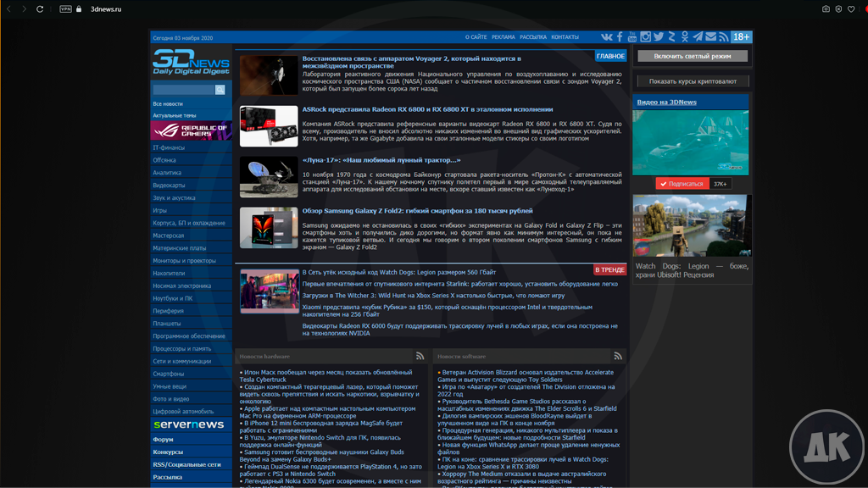868x488 pixels.
Task: Open Обзор Samsung Galaxy Z Fold2 headline
Action: pyautogui.click(x=417, y=211)
